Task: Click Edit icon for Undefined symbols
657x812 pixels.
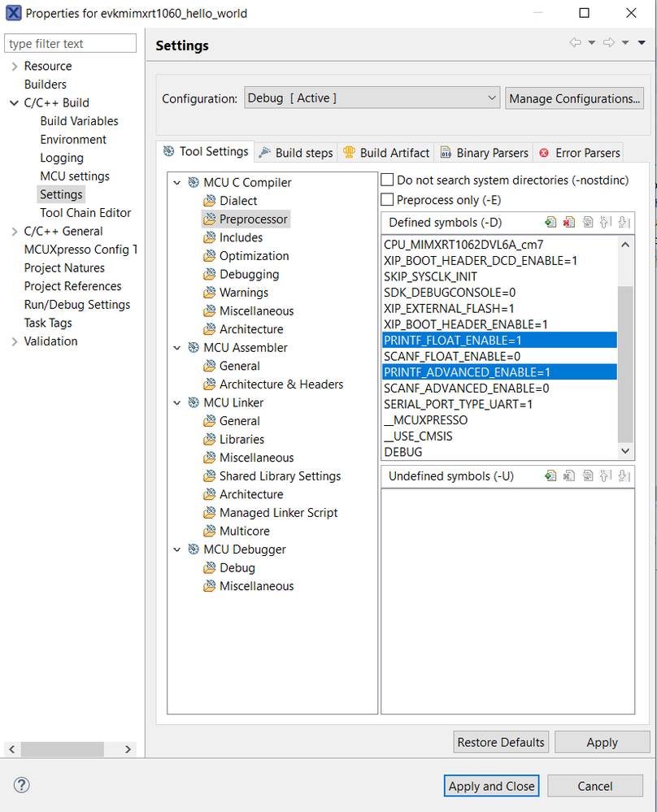Action: (588, 475)
